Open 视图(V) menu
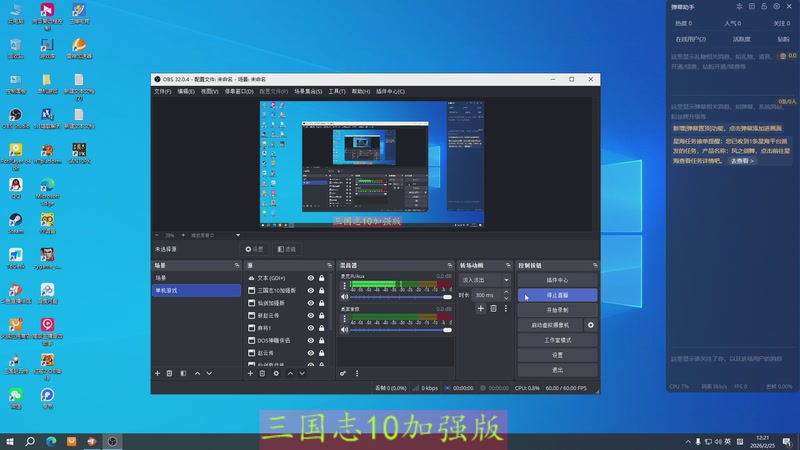This screenshot has width=800, height=450. [x=209, y=91]
